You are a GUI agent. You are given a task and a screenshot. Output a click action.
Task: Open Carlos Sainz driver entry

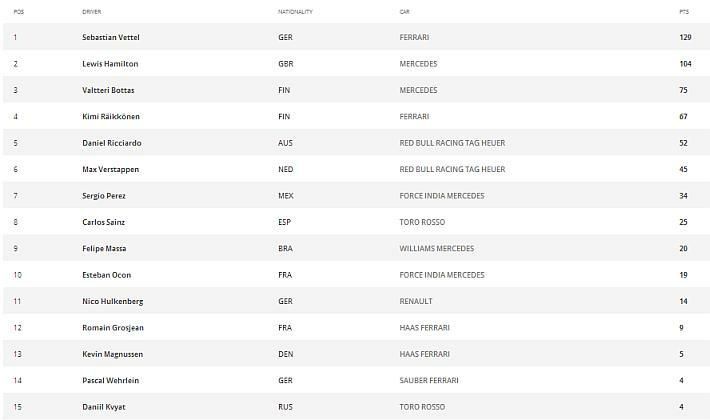tap(104, 223)
